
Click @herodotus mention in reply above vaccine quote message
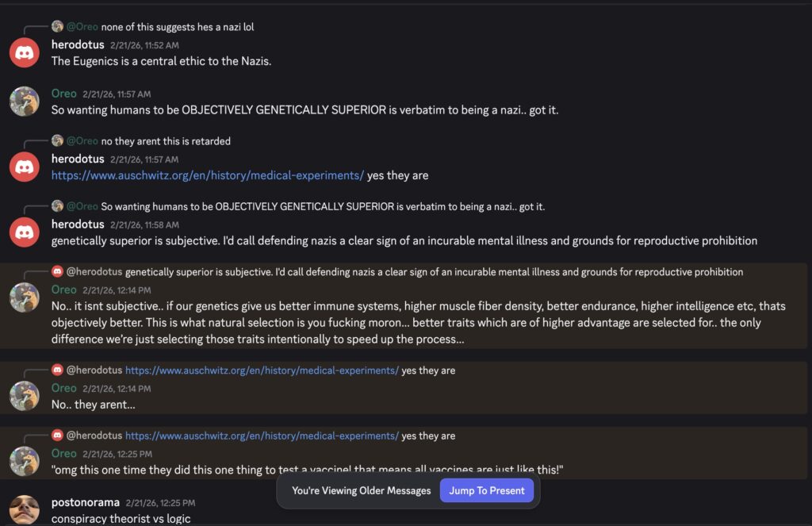94,436
